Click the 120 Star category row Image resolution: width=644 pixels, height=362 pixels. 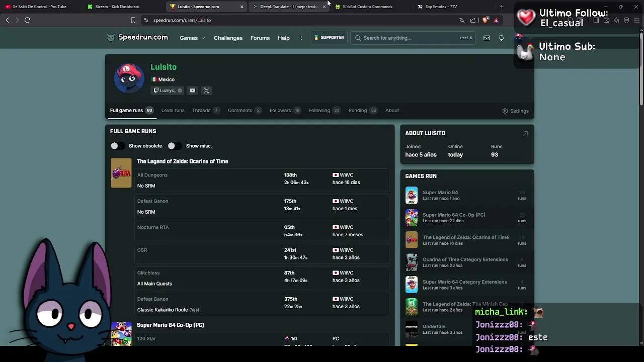tap(262, 340)
